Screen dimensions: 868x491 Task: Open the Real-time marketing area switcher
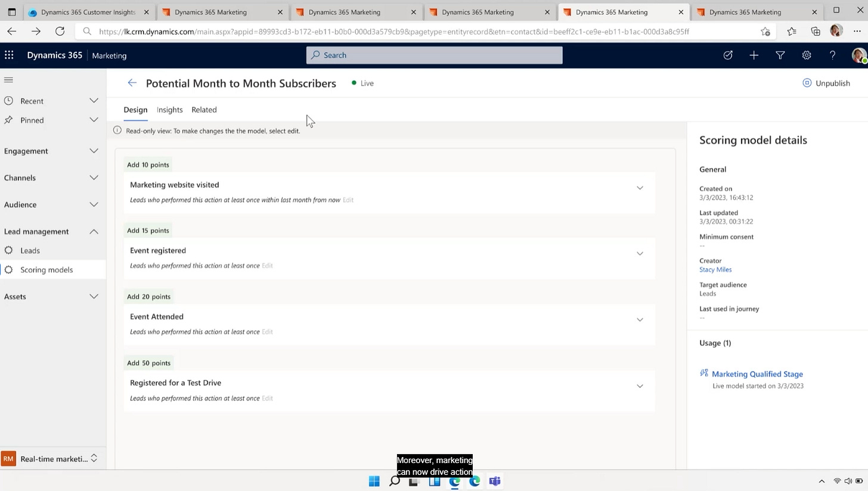[53, 459]
